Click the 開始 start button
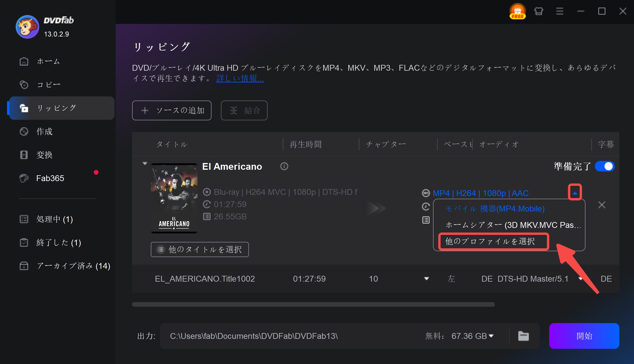 584,336
